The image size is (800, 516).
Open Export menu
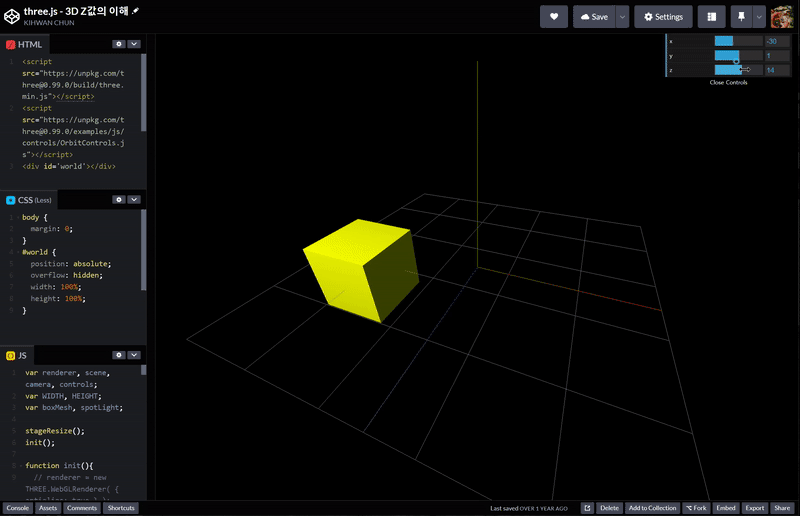755,508
